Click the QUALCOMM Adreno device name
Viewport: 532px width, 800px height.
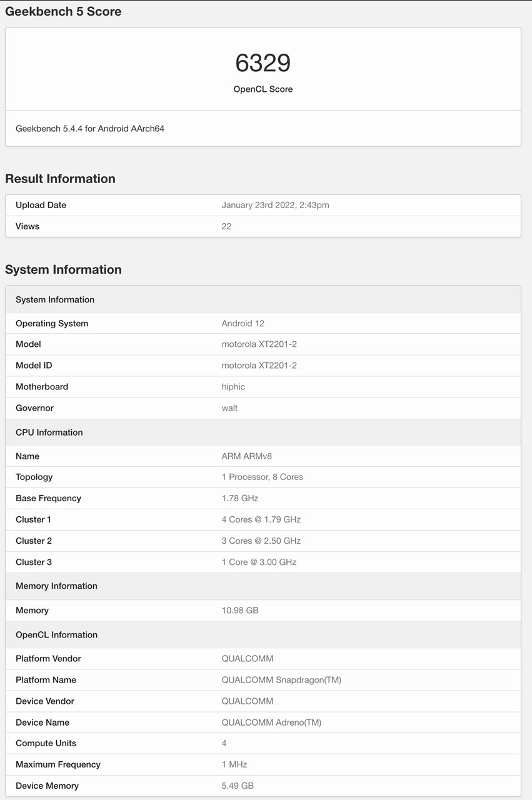[271, 722]
